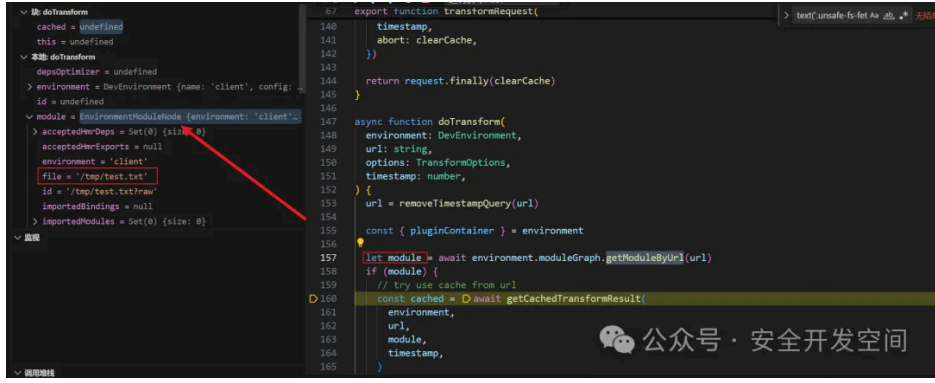Screen dimensions: 935x383
Task: Expand acceptedHmrDeps Set entry
Action: point(35,132)
